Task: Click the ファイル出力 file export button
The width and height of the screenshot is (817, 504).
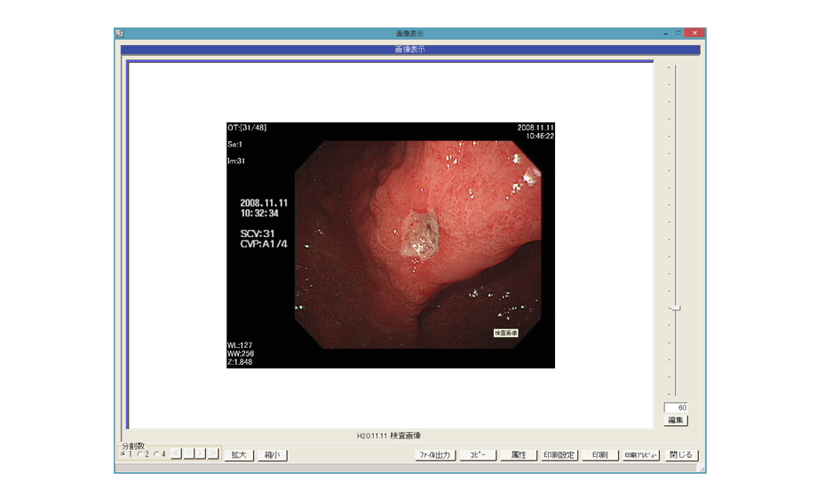Action: click(436, 455)
